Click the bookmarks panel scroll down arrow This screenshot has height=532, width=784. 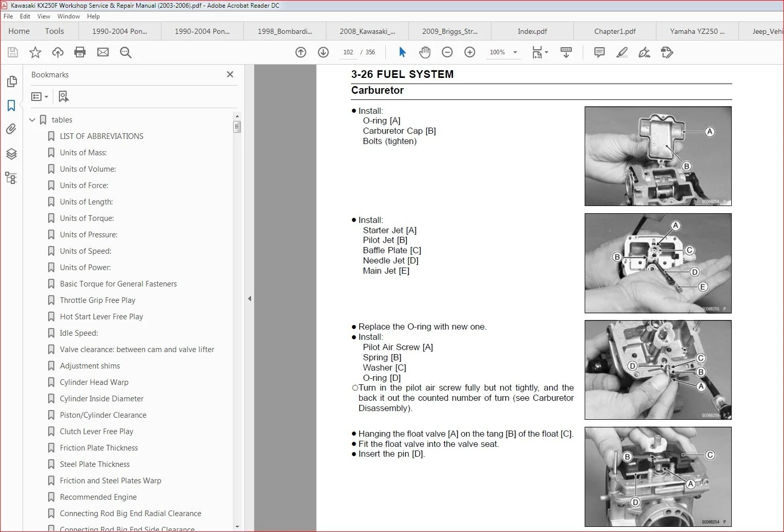[x=237, y=526]
